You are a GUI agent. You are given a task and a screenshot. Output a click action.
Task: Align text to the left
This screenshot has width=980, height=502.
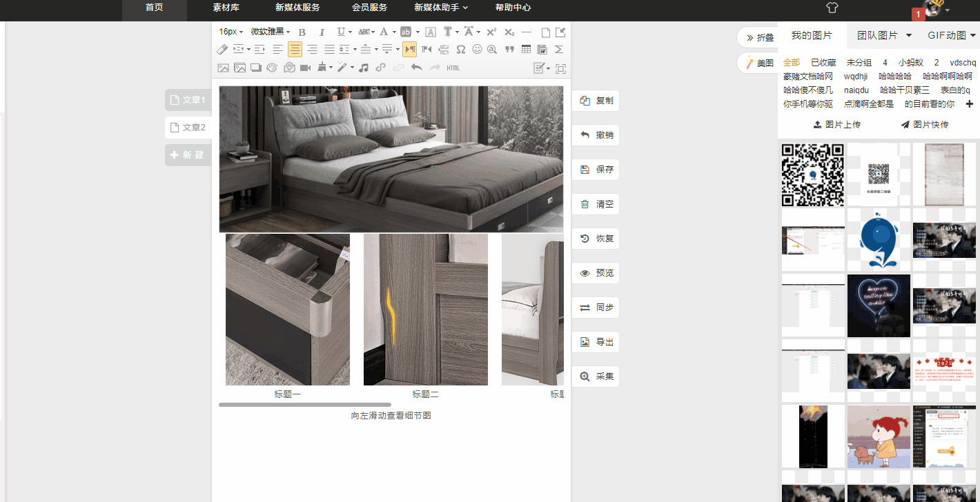click(x=278, y=50)
